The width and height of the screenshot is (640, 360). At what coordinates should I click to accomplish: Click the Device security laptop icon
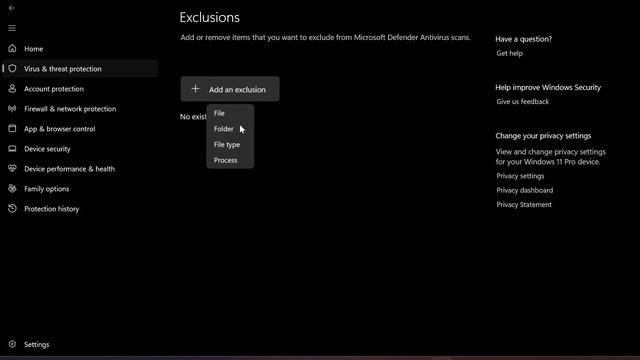(x=12, y=149)
